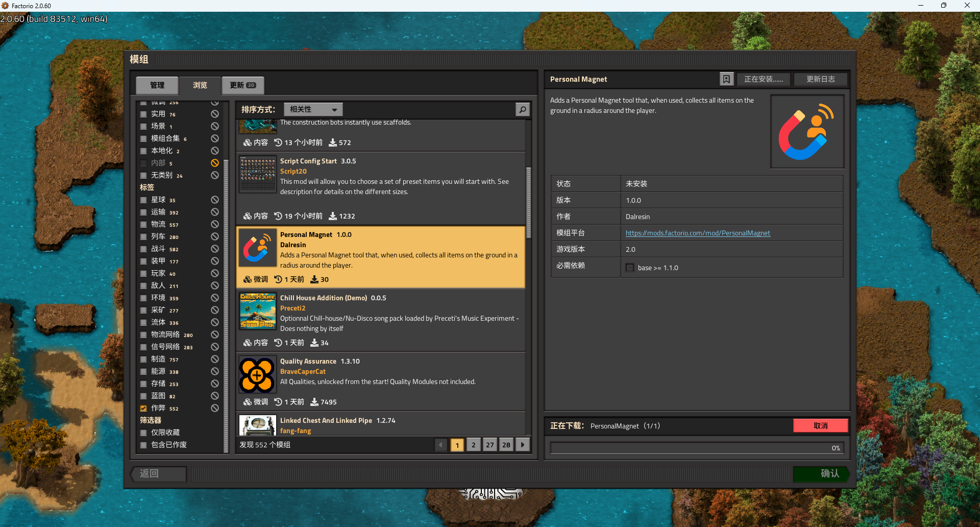Click author name BraveCaperCat

(x=303, y=371)
